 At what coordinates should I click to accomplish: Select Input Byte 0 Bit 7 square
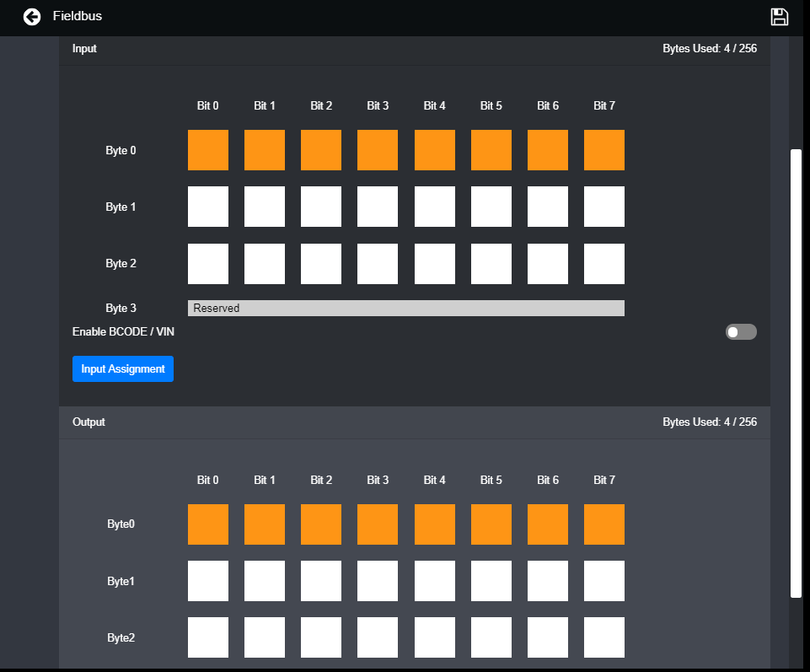click(x=604, y=150)
